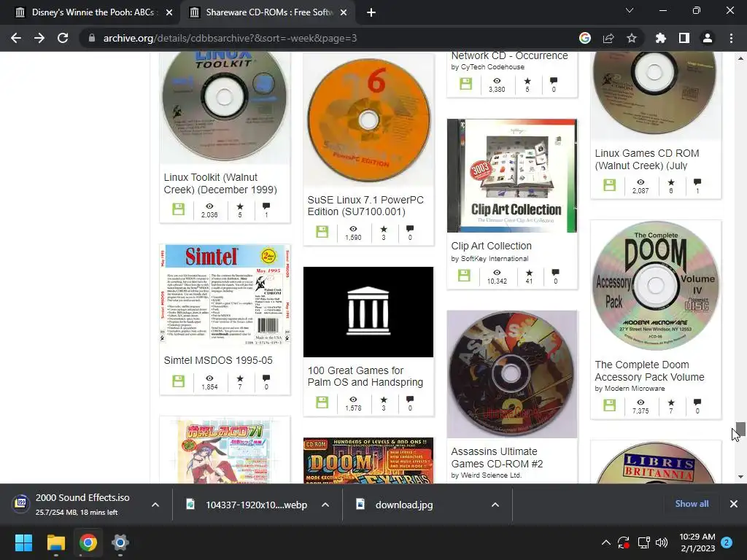Image resolution: width=747 pixels, height=560 pixels.
Task: Open Simtel MSDOS 1995-05 title link
Action: tap(218, 360)
